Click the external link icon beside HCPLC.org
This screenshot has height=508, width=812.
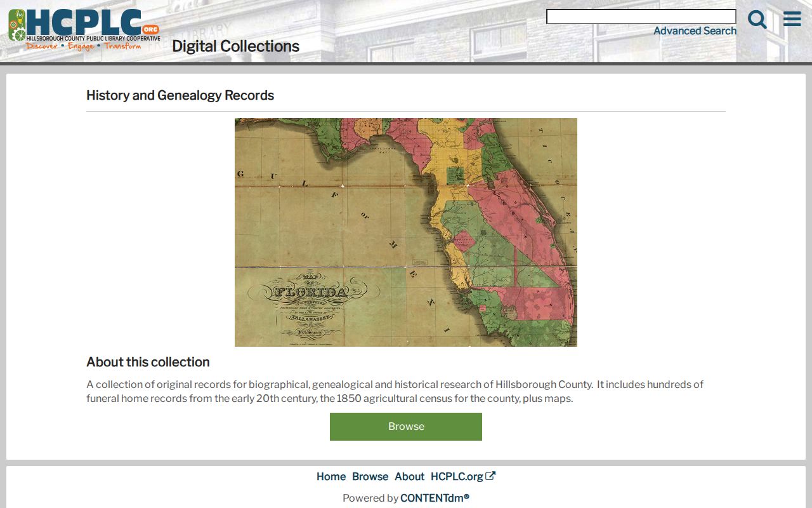tap(490, 476)
